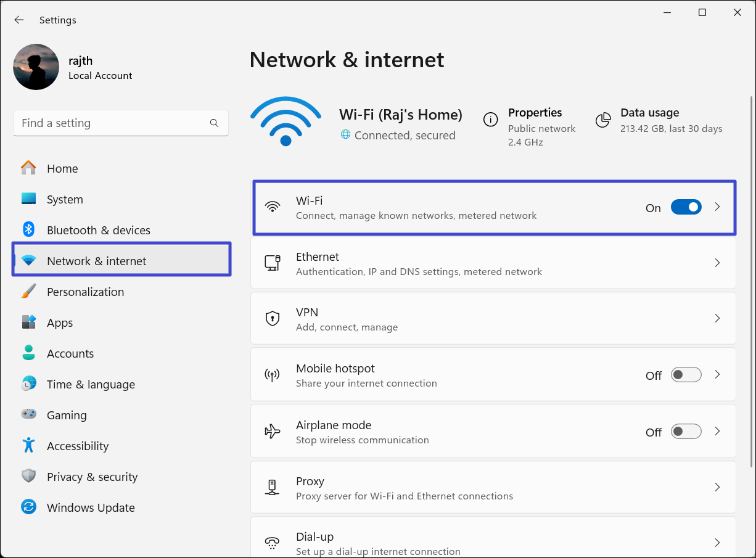756x558 pixels.
Task: Click the vertical scrollbar on right
Action: tap(750, 277)
